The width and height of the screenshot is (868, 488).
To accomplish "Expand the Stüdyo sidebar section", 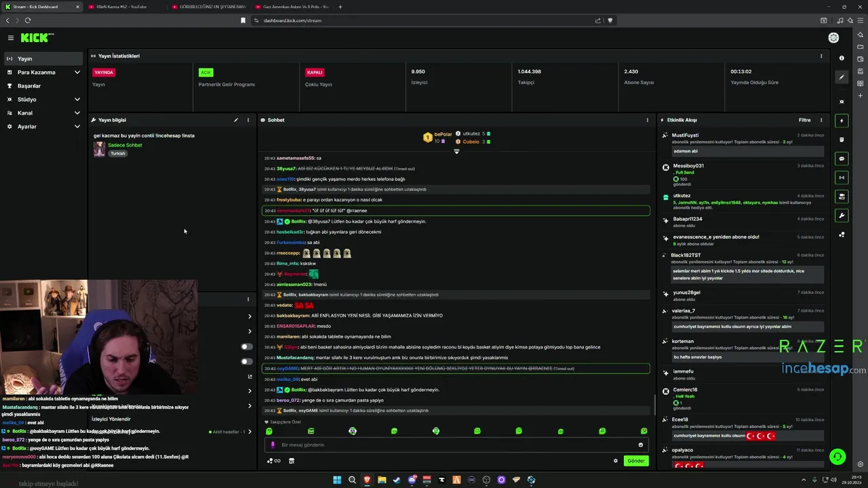I will tap(44, 100).
